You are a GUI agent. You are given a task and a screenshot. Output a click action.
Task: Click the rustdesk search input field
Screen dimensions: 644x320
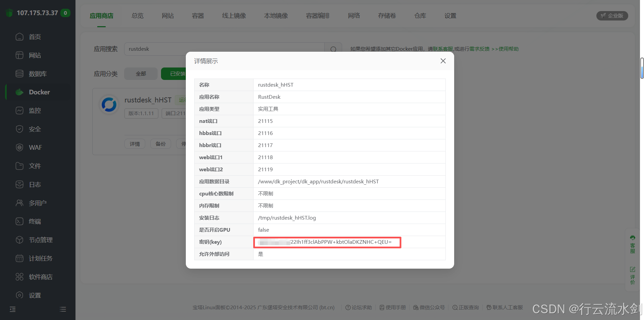point(224,49)
